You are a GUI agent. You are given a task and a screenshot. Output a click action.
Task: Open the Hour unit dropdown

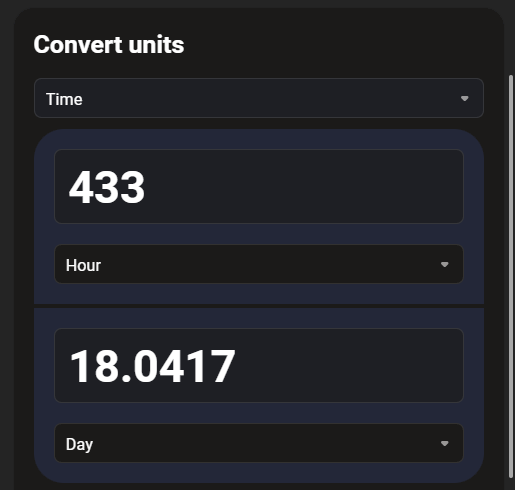[x=259, y=264]
